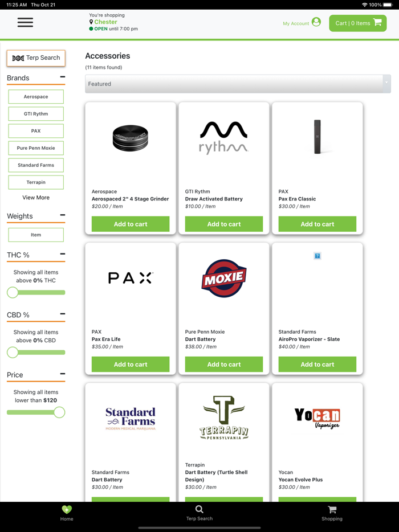
Task: Filter by Aerospace brand
Action: (x=36, y=97)
